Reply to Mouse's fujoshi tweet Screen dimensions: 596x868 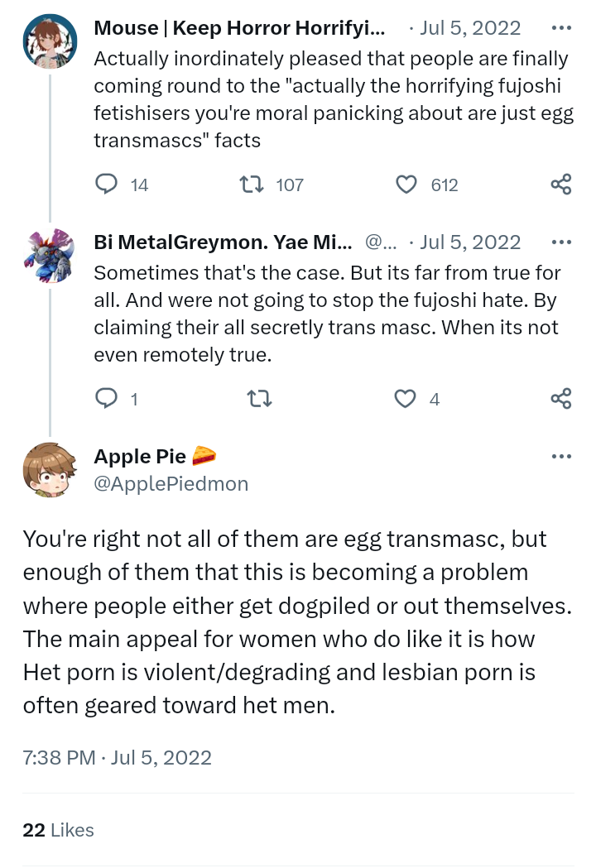point(107,185)
